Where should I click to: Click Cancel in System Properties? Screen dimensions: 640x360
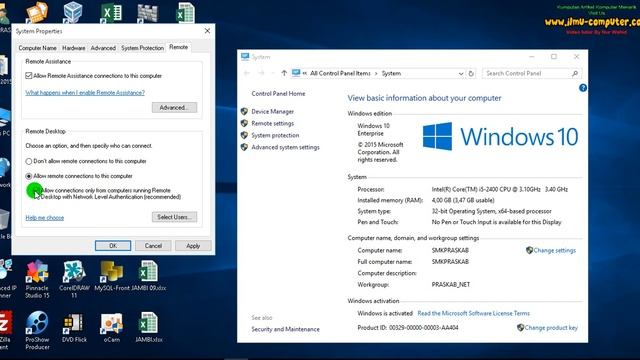(153, 246)
